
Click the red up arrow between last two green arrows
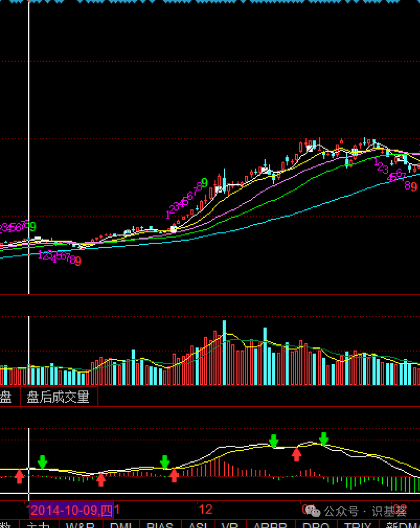(x=296, y=454)
